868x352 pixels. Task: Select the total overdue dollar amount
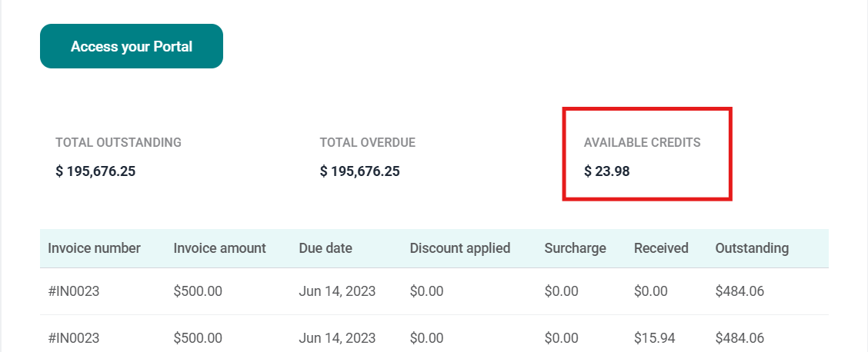[359, 171]
